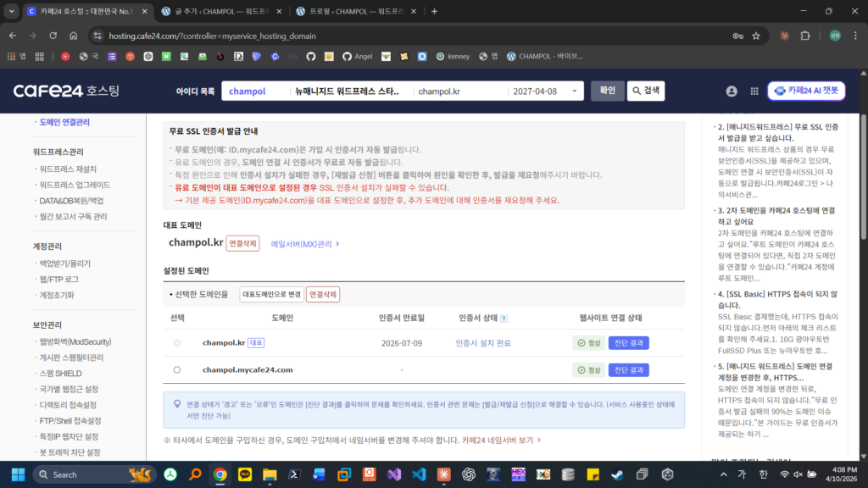Click the Cafe24 hosting logo

tap(66, 91)
